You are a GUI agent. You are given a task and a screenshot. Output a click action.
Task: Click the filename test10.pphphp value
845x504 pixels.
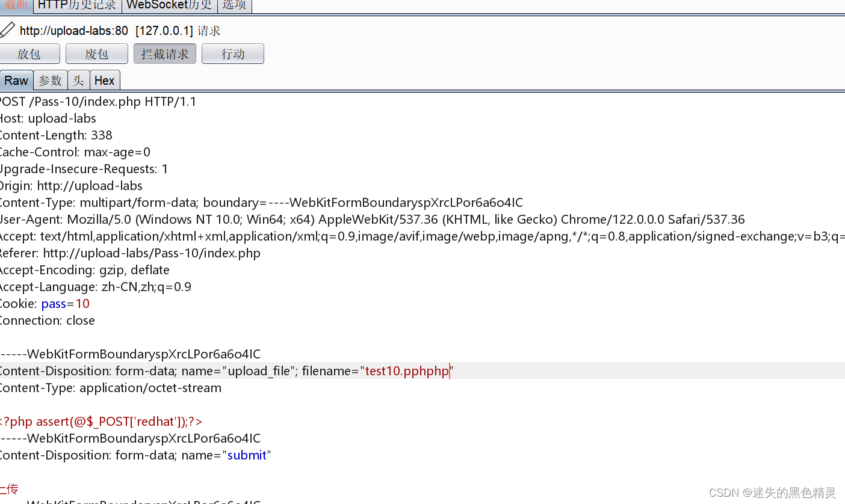tap(407, 371)
